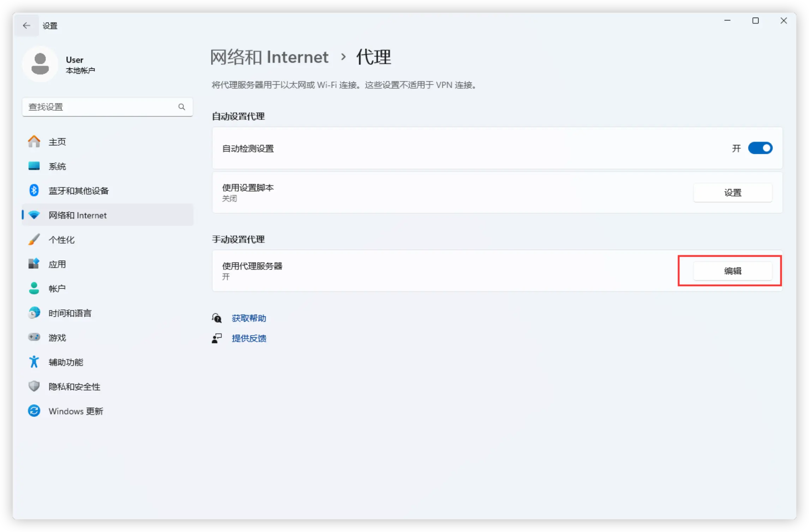Viewport: 809px width, 532px height.
Task: Click the 自动检测设置 row label
Action: (248, 149)
